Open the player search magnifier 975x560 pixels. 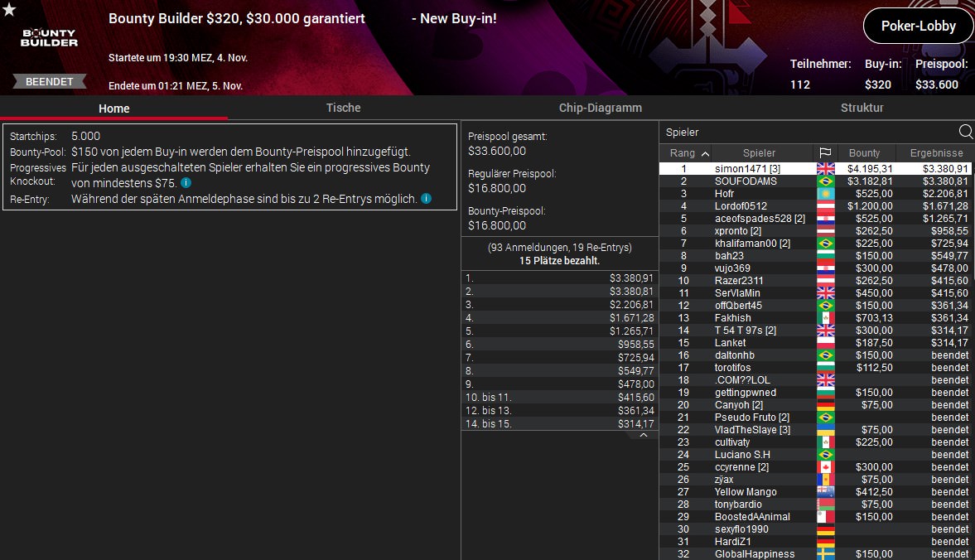tap(966, 131)
